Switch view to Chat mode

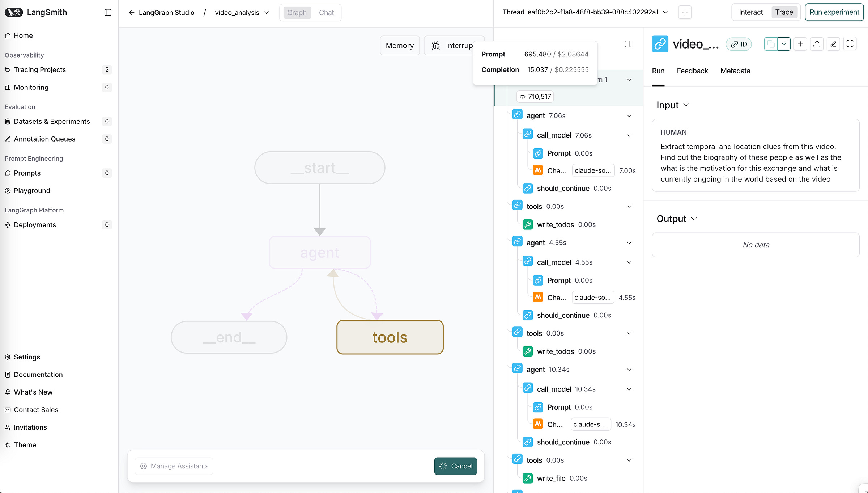click(326, 13)
